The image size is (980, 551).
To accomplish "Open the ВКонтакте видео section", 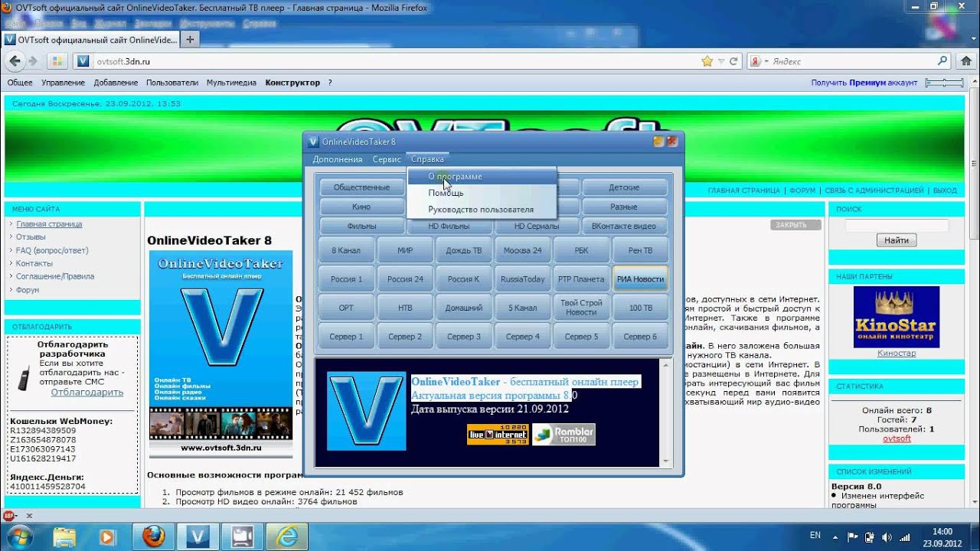I will coord(624,226).
